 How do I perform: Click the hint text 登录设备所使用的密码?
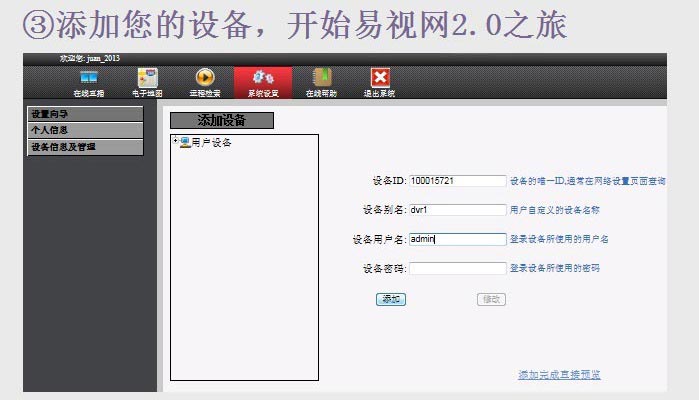coord(555,268)
